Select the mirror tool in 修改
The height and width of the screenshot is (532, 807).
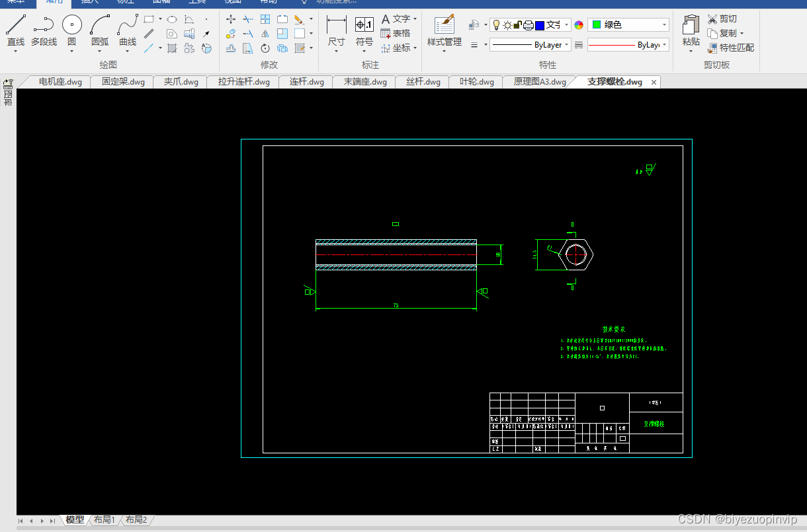[265, 34]
